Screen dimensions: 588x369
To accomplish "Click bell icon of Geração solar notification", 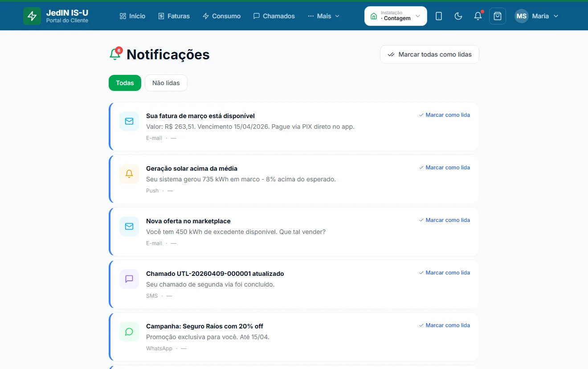I will [x=129, y=174].
